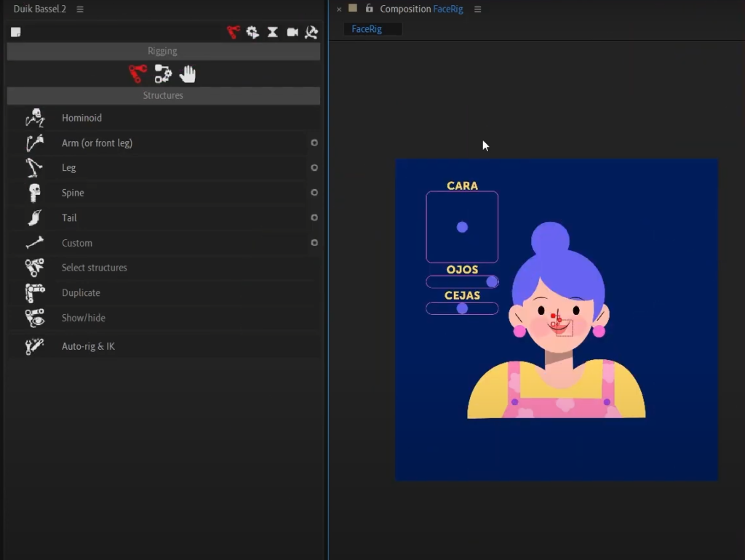Open the hammer-and-sickle Tools icon
745x560 pixels.
click(x=311, y=32)
